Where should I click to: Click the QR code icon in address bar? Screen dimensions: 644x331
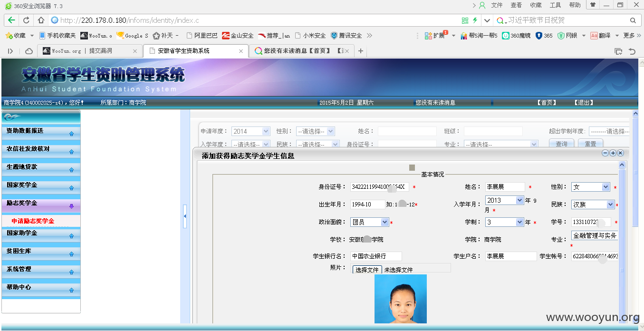click(x=465, y=20)
